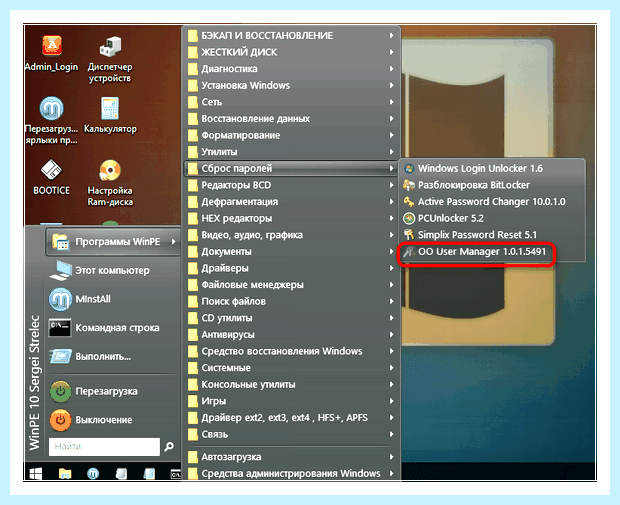Click the PCUnlocker 5.2 icon
620x505 pixels.
(x=409, y=218)
